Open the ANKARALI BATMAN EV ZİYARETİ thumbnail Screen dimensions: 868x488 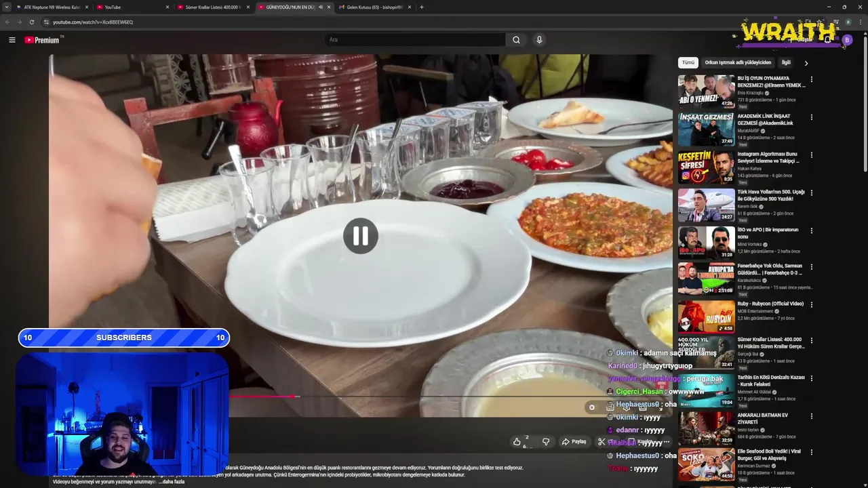706,428
